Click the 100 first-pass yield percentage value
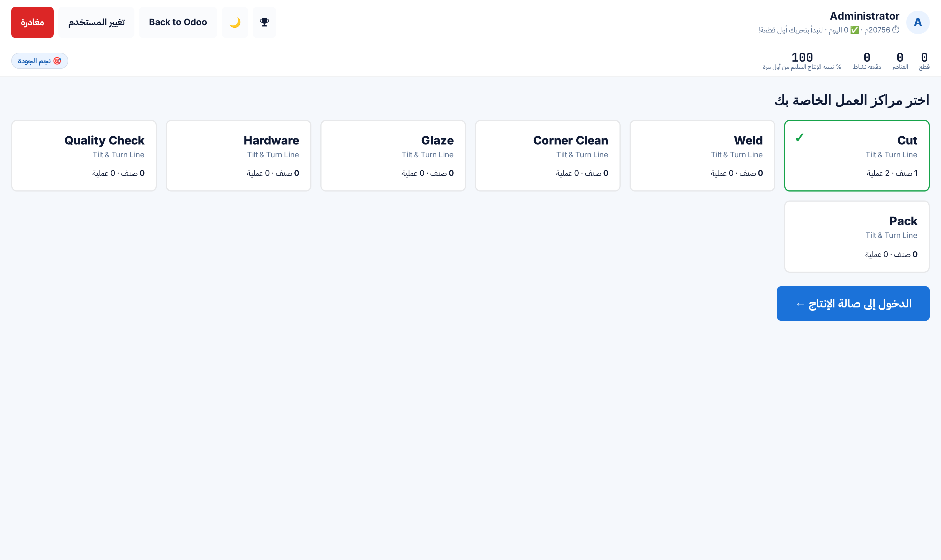Image resolution: width=941 pixels, height=560 pixels. click(802, 57)
